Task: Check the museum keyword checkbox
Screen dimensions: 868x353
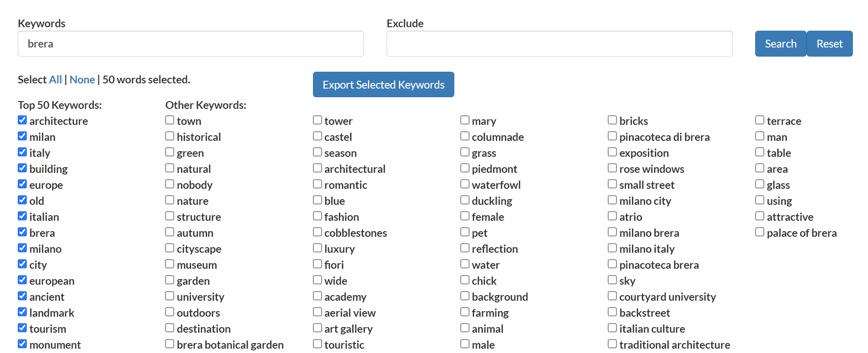Action: click(170, 264)
